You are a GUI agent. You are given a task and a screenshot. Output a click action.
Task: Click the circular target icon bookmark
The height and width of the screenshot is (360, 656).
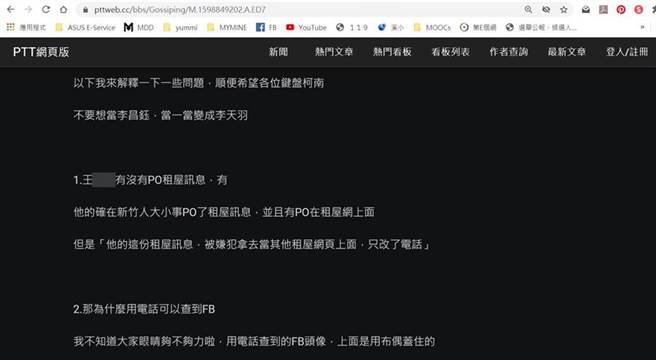click(478, 28)
